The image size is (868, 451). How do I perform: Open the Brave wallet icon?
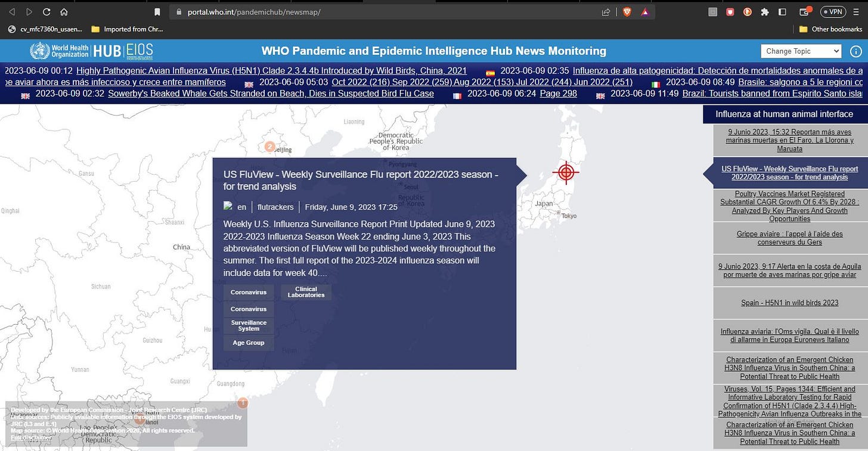pyautogui.click(x=804, y=11)
